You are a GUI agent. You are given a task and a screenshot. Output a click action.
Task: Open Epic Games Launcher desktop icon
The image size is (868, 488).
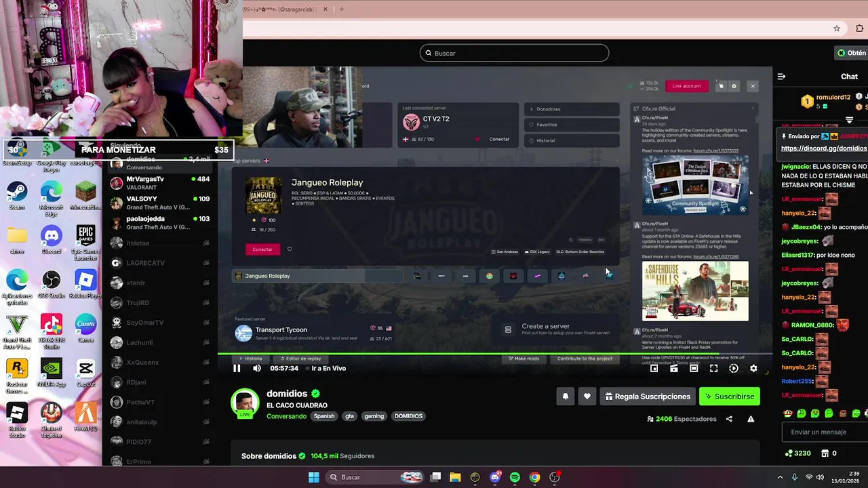85,242
